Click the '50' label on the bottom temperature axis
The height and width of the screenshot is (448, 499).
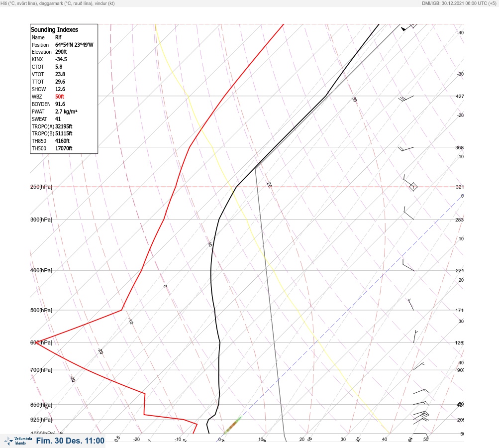click(426, 440)
